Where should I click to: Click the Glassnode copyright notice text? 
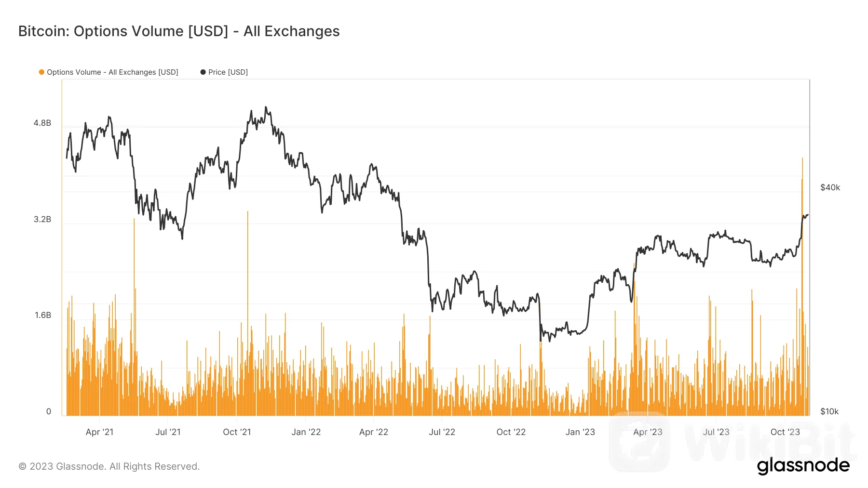coord(109,466)
